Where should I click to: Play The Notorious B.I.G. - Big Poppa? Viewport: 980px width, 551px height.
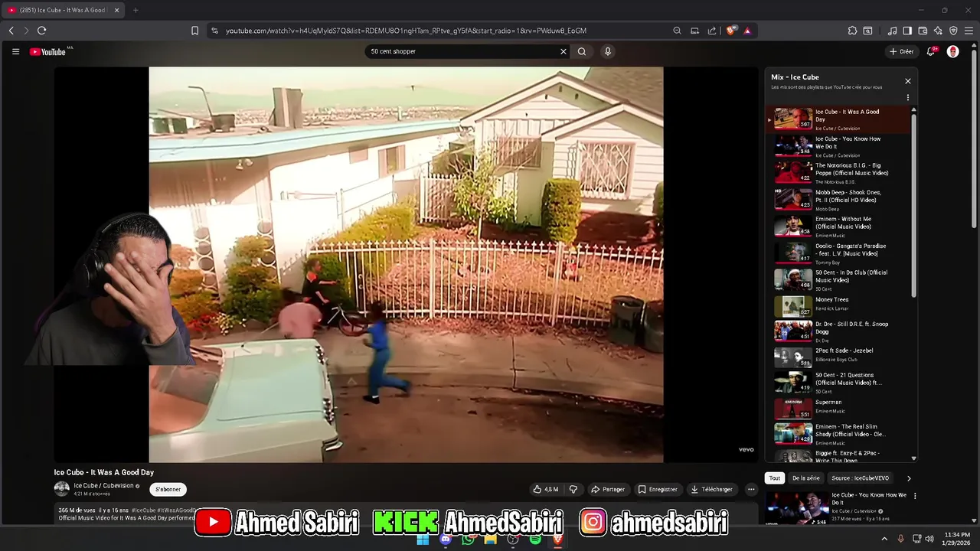point(838,173)
